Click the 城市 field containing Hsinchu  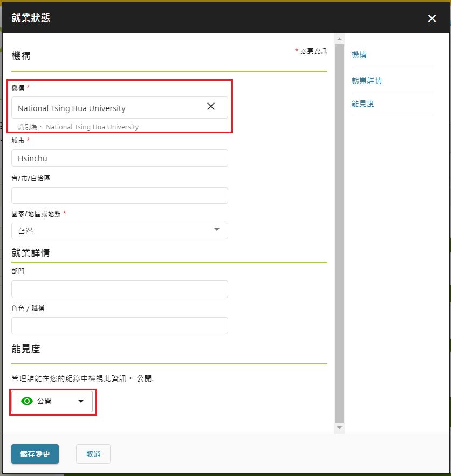click(119, 158)
